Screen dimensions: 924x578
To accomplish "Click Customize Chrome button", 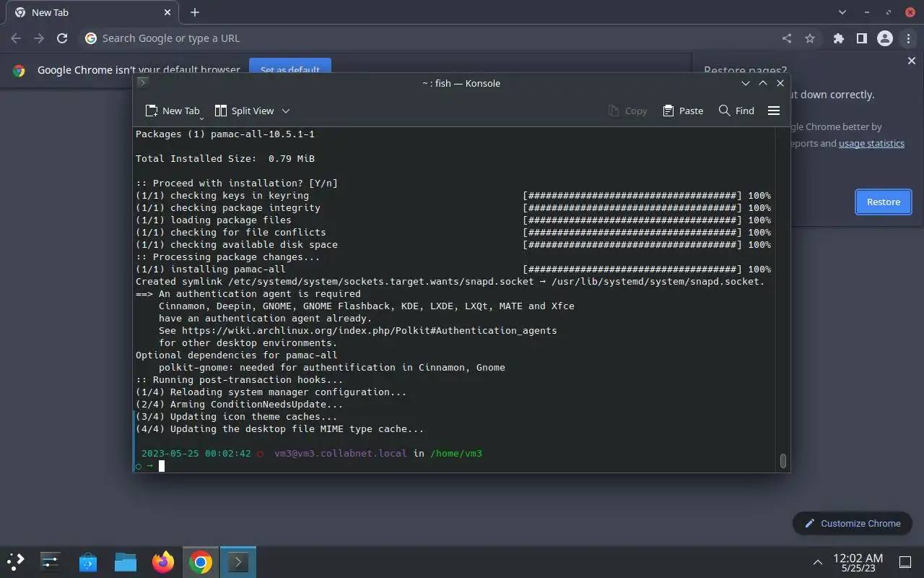I will tap(853, 523).
